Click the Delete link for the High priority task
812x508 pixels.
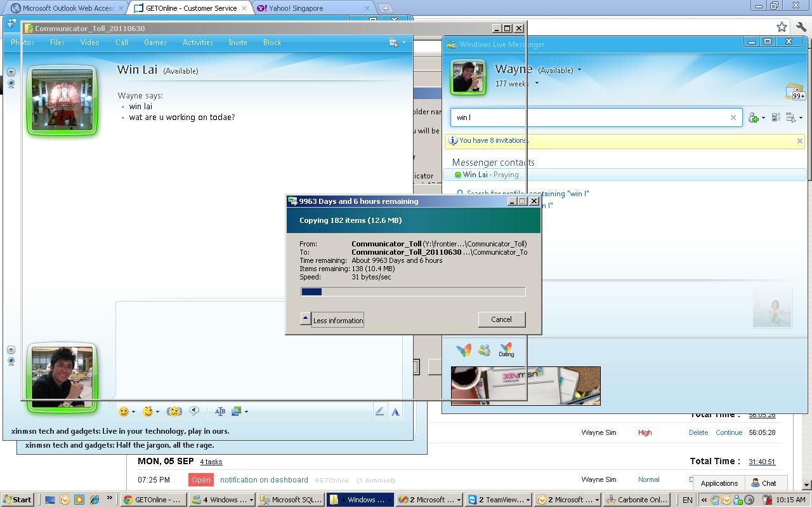tap(698, 432)
